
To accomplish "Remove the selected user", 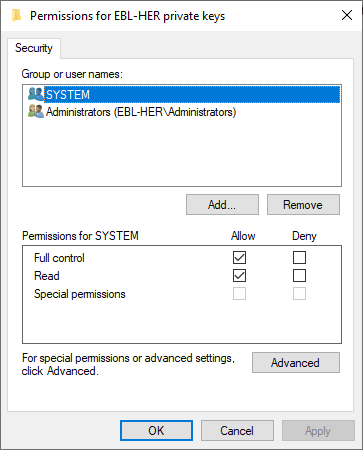I will (303, 205).
